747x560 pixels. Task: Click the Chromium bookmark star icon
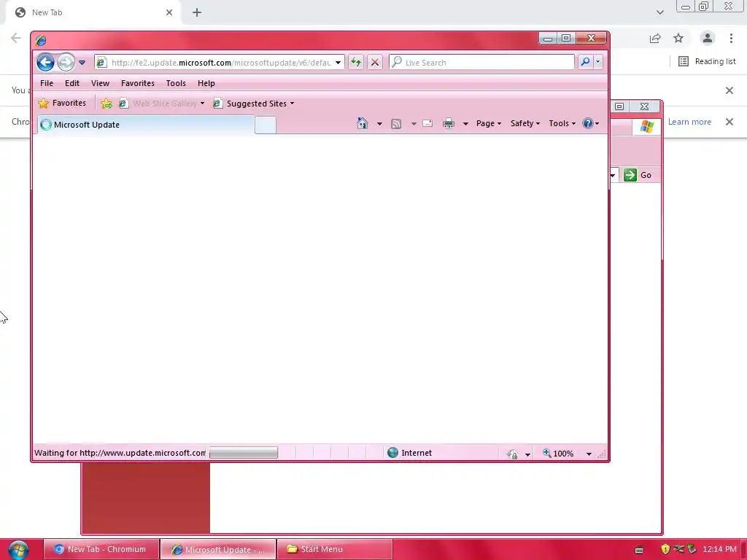[678, 38]
